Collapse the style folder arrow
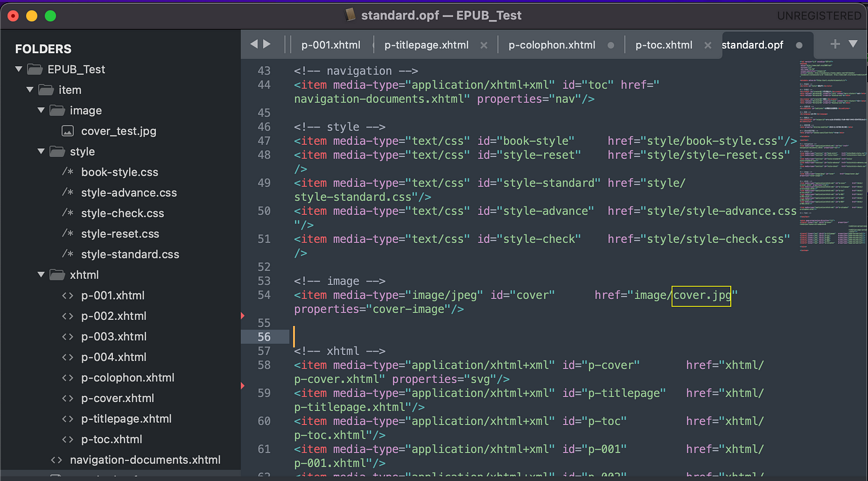The height and width of the screenshot is (481, 868). click(41, 152)
